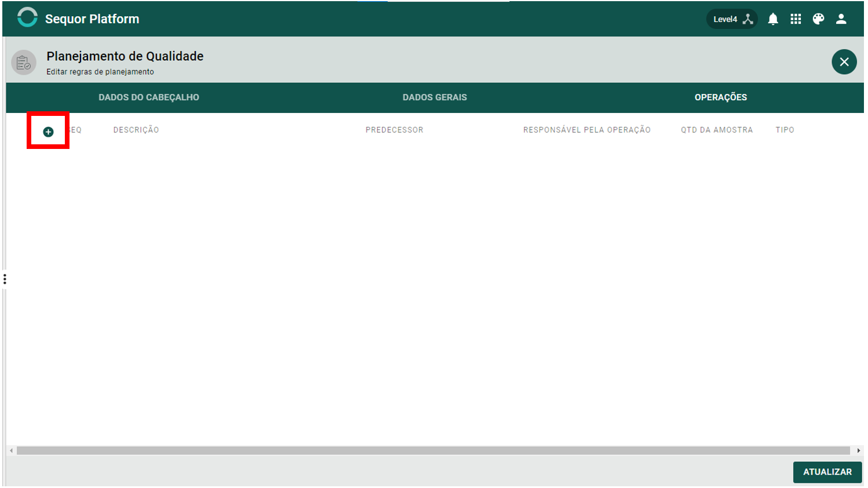
Task: Click the scrollbar right arrow
Action: pos(858,450)
